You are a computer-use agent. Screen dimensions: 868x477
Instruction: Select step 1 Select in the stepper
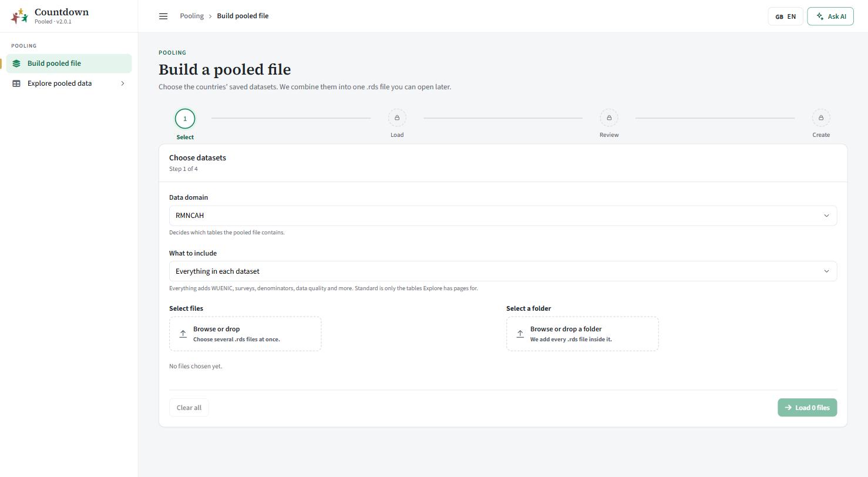click(x=185, y=125)
